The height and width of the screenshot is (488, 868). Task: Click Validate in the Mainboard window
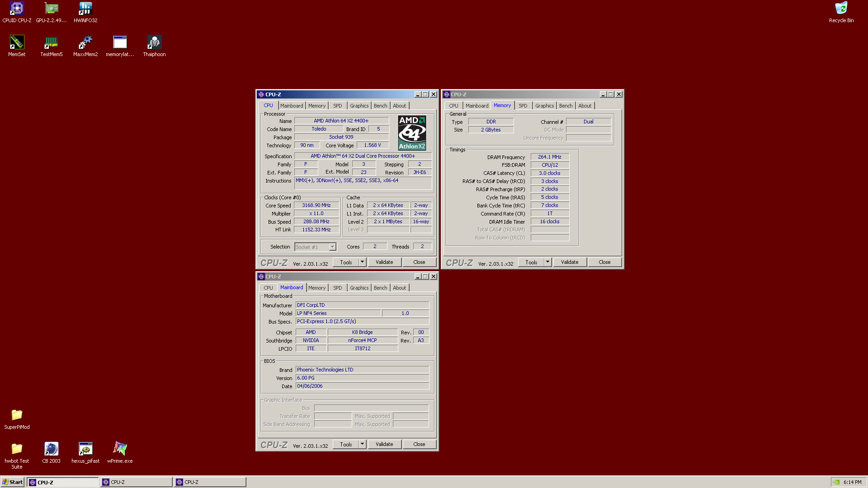coord(384,444)
